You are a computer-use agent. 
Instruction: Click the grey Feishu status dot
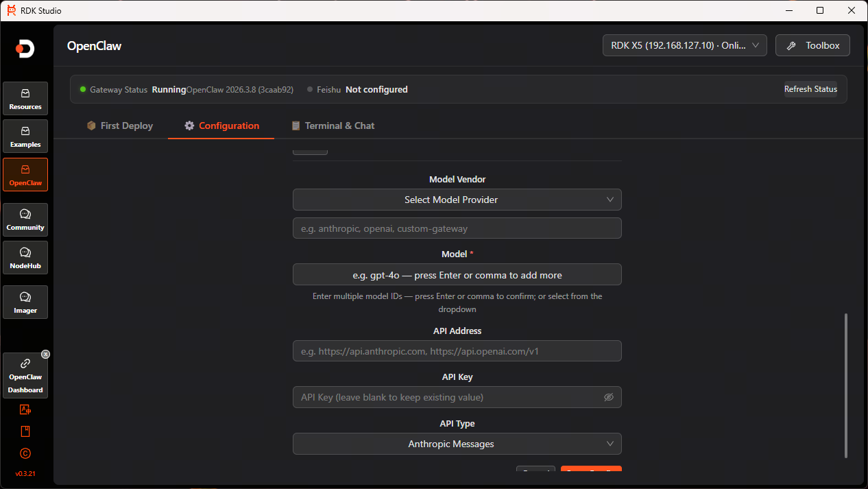(310, 89)
